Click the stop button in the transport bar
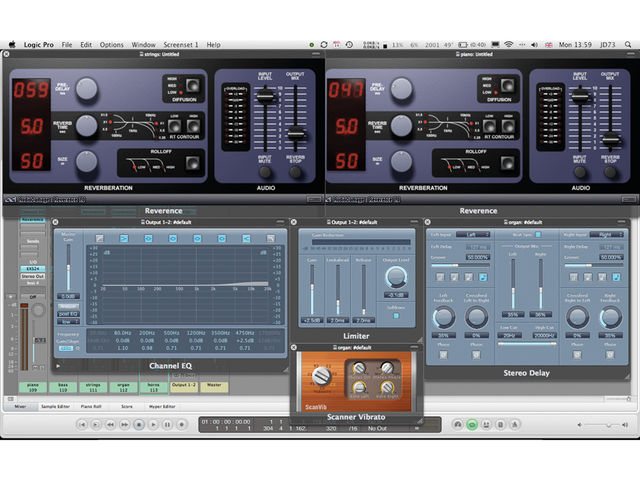 139,424
